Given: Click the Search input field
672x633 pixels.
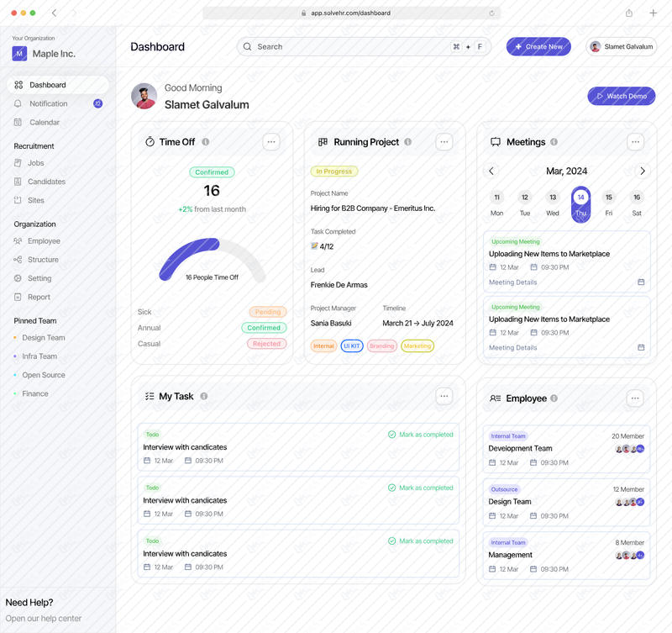Looking at the screenshot, I should click(364, 47).
